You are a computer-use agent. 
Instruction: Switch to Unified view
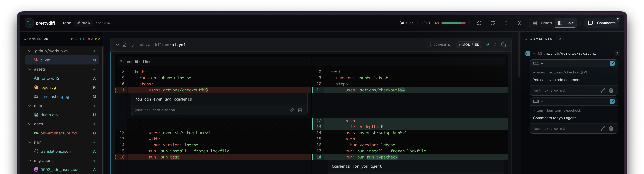pyautogui.click(x=542, y=23)
